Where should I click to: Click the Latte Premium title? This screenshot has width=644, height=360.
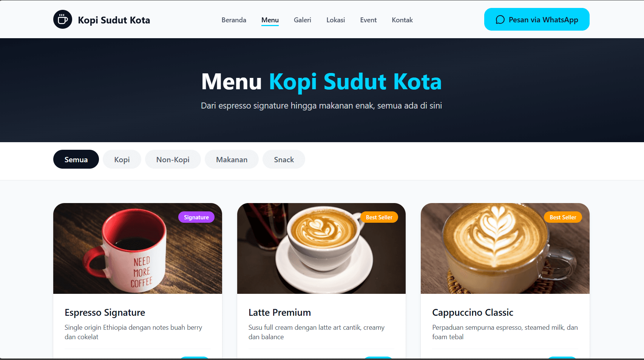[x=280, y=312]
